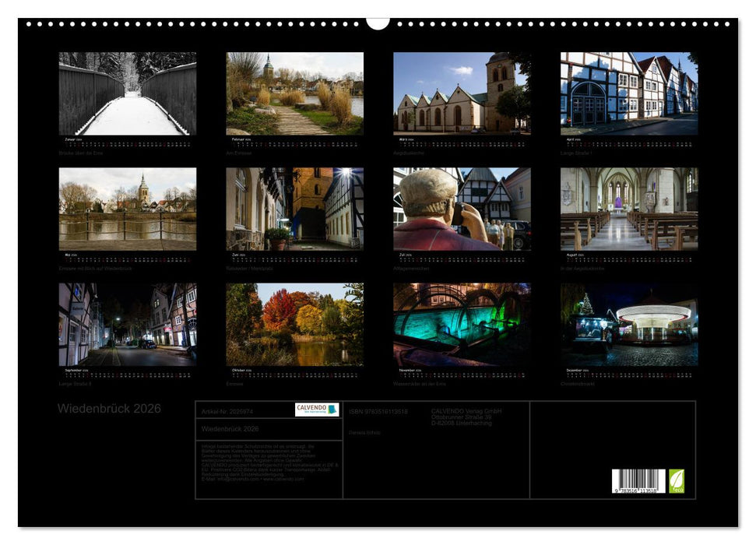Click the CALVENDO Verlag GmbH address
Screen dimensions: 756x545
tap(466, 417)
